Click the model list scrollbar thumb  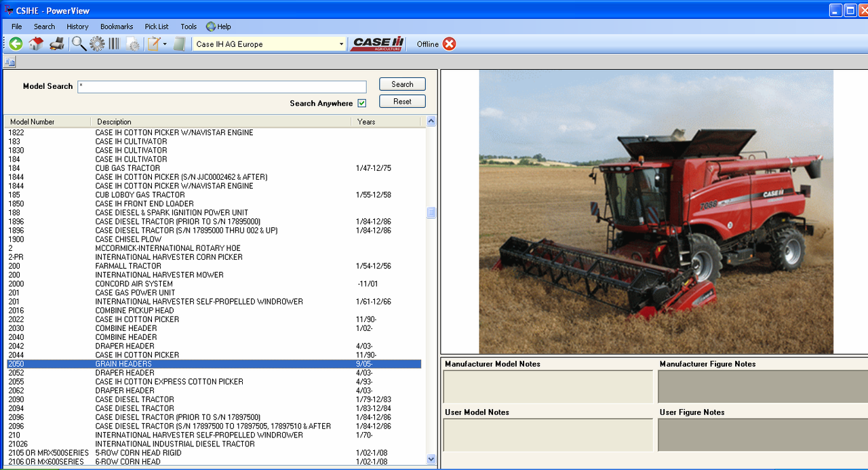(x=431, y=212)
